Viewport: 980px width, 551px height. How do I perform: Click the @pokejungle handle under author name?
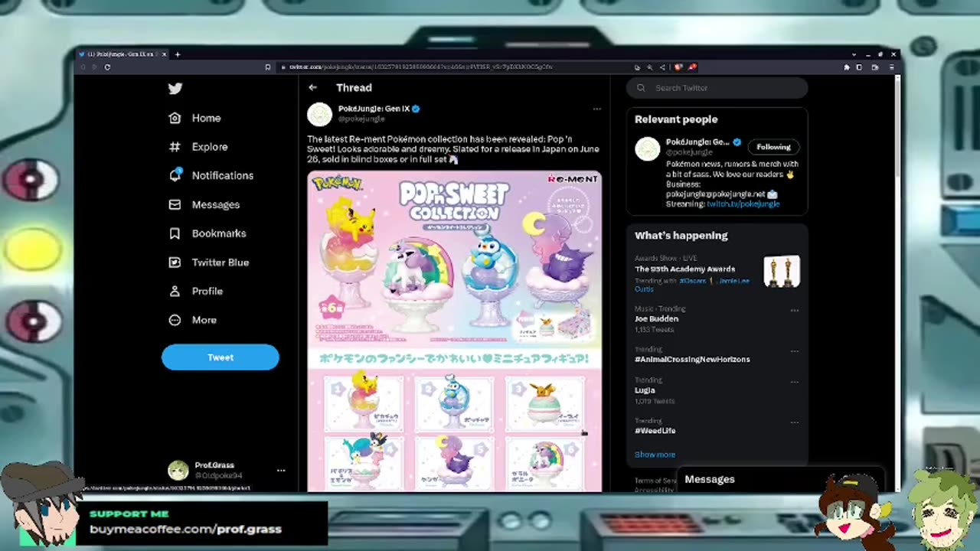[x=361, y=119]
